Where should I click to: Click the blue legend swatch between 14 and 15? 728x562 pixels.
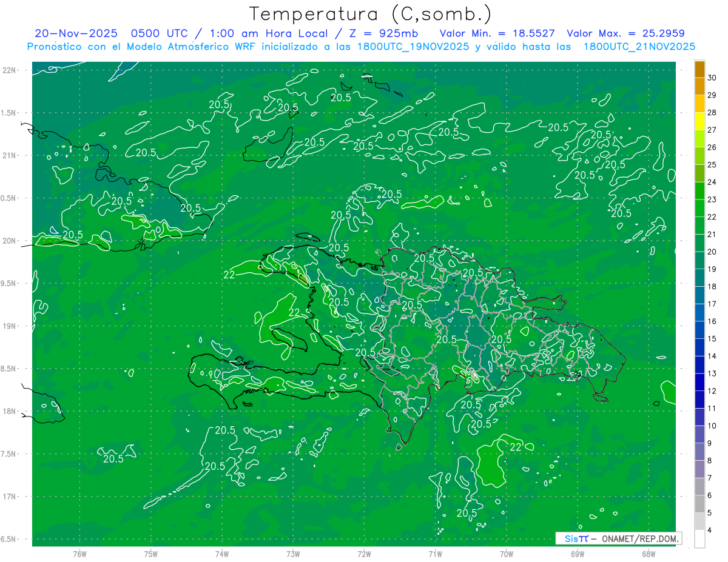[699, 347]
